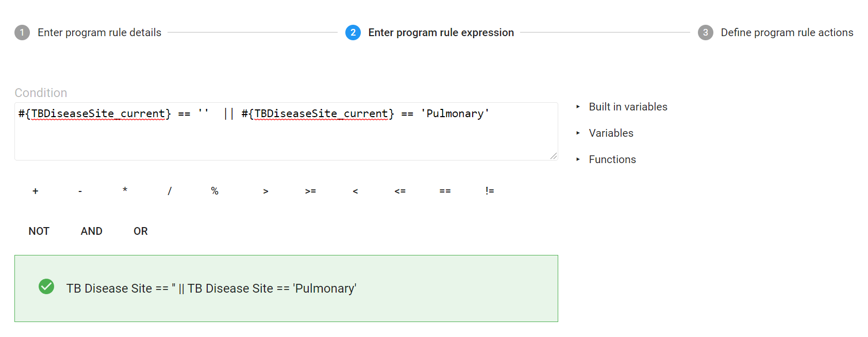Insert the less than operator
The width and height of the screenshot is (868, 337).
pos(355,191)
